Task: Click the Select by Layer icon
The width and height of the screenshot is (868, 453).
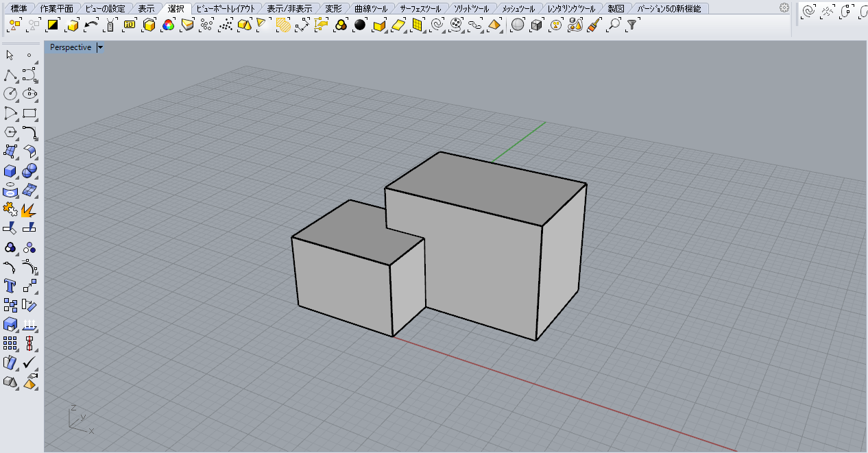Action: pyautogui.click(x=187, y=25)
